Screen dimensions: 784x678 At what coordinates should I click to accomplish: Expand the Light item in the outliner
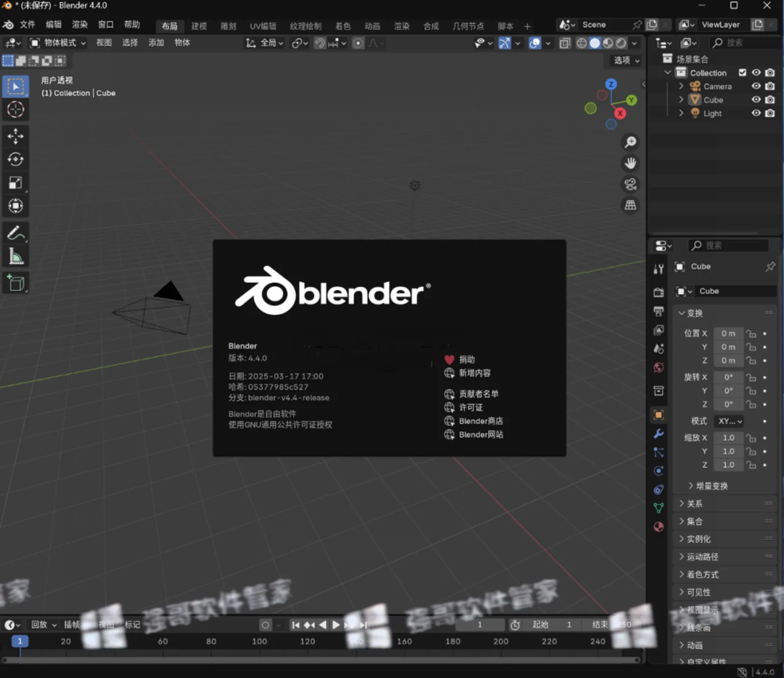tap(681, 113)
